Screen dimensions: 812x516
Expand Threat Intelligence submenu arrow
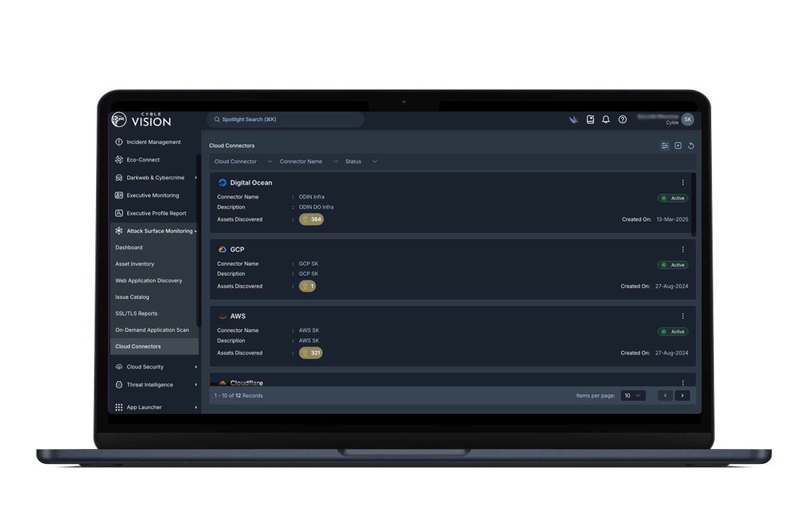pyautogui.click(x=196, y=385)
